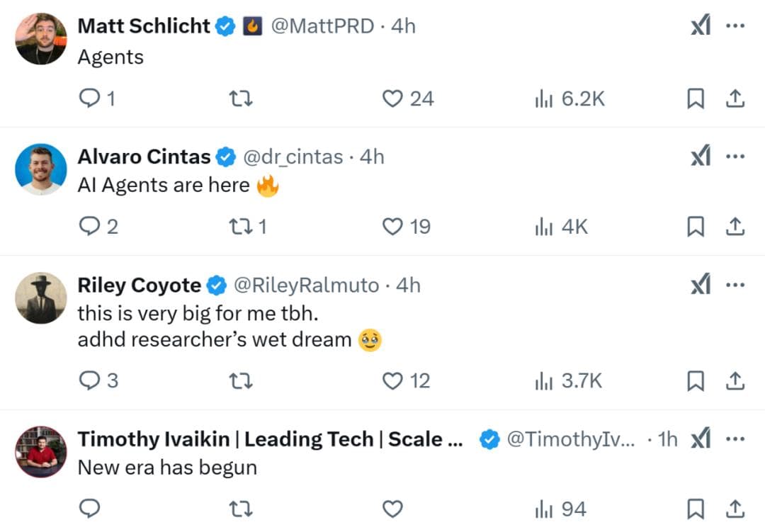Reply to Matt Schlicht's "Agents" tweet
This screenshot has width=765, height=532.
tap(89, 98)
